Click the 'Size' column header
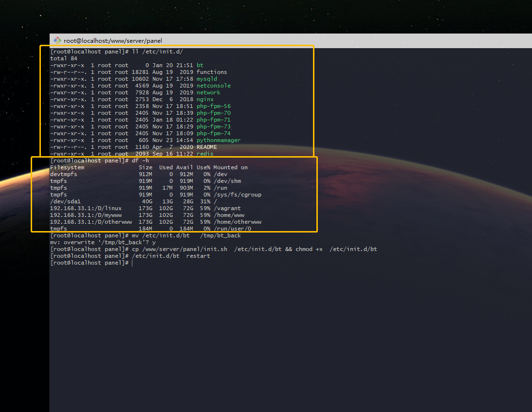 click(145, 167)
